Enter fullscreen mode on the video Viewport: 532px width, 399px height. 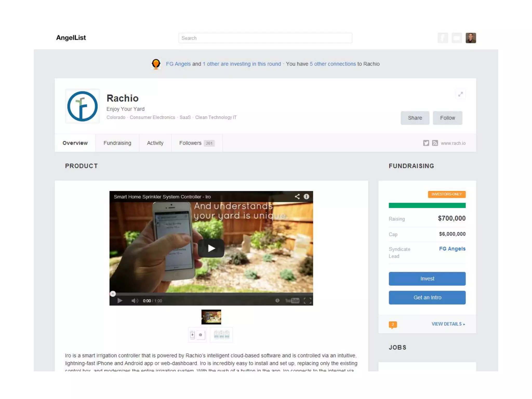(307, 301)
